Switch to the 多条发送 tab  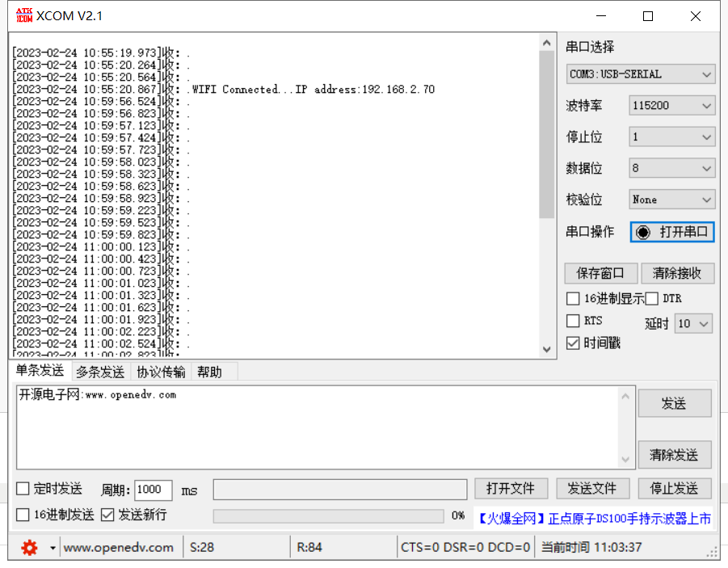tap(99, 372)
